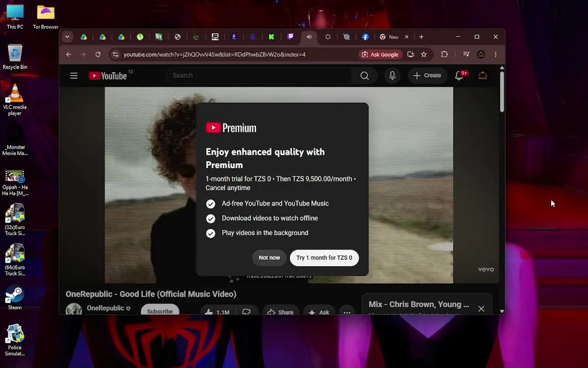Click the Create button on YouTube
The width and height of the screenshot is (588, 368).
(428, 76)
